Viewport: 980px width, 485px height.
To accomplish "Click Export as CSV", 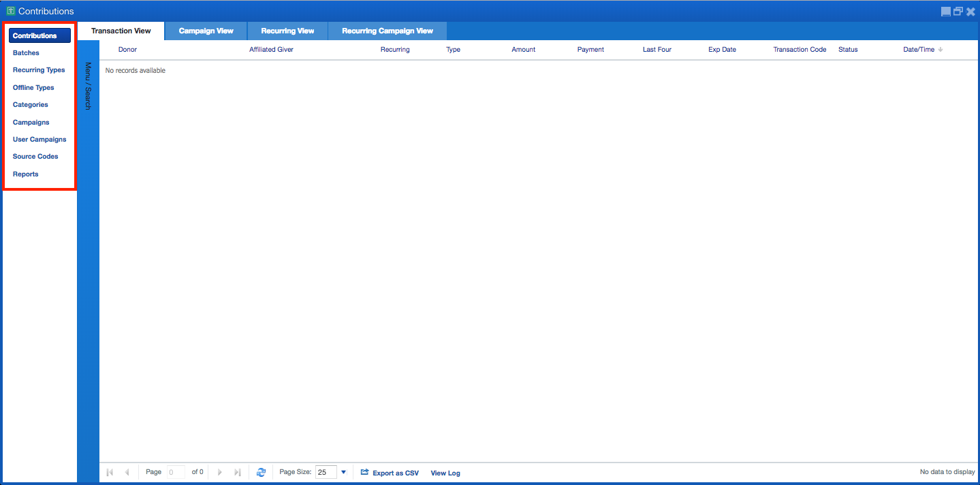I will coord(390,473).
